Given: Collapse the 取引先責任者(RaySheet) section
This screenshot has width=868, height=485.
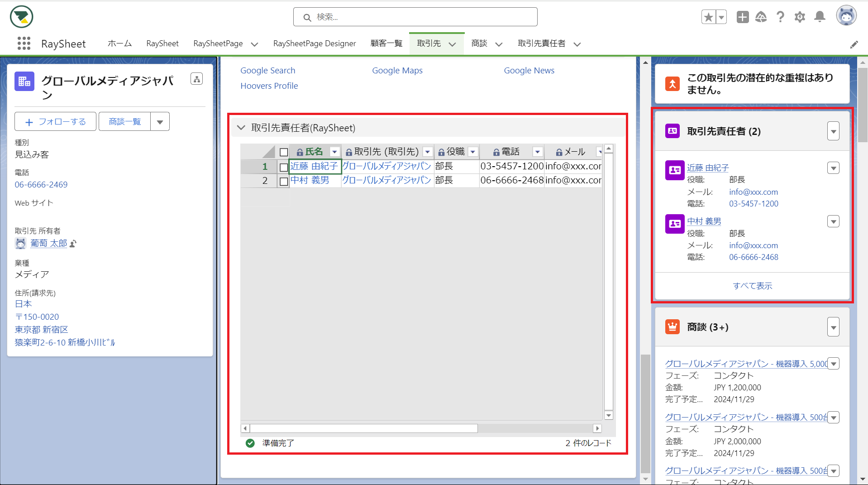Looking at the screenshot, I should [241, 128].
